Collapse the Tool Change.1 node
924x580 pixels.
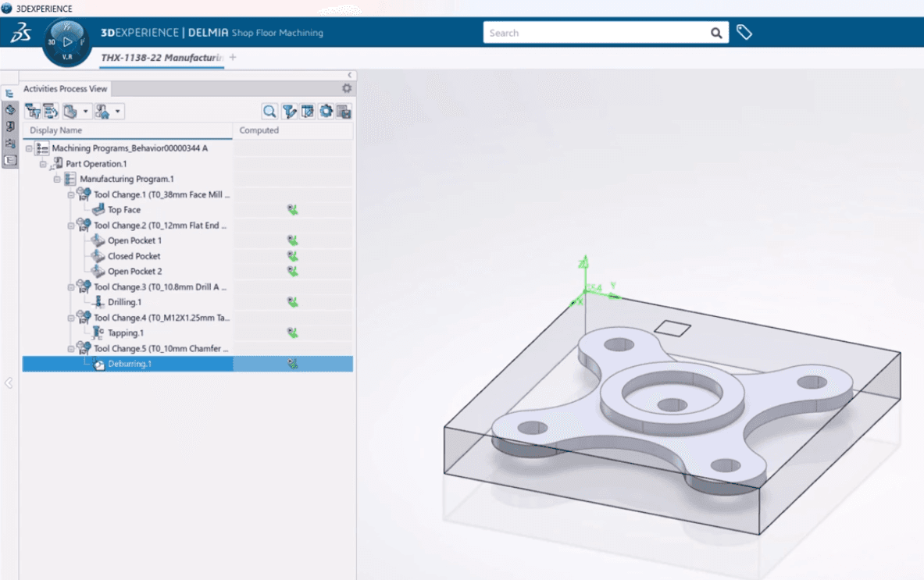71,194
